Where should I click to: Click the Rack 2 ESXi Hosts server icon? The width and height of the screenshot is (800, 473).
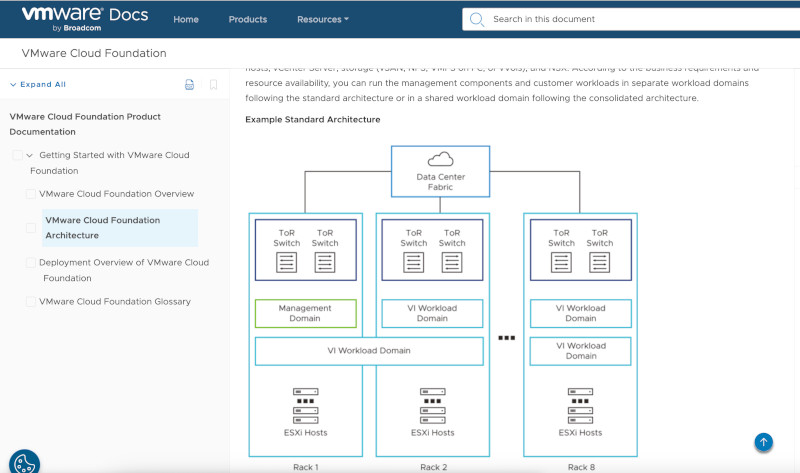coord(433,406)
